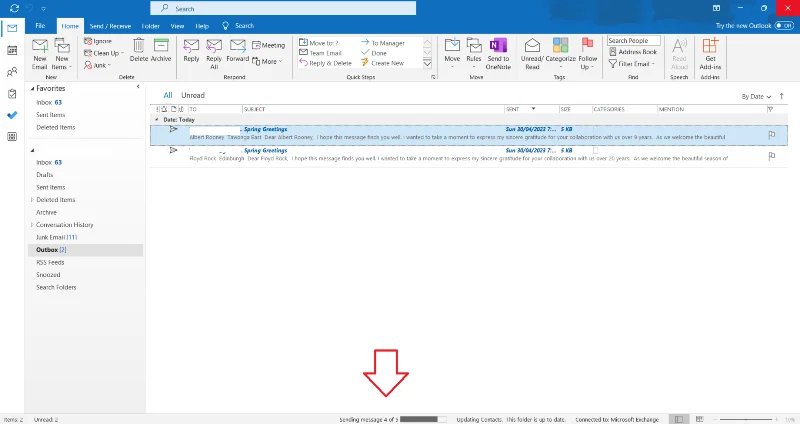Image resolution: width=800 pixels, height=424 pixels.
Task: Expand the Deleted Items folder tree
Action: (x=32, y=200)
